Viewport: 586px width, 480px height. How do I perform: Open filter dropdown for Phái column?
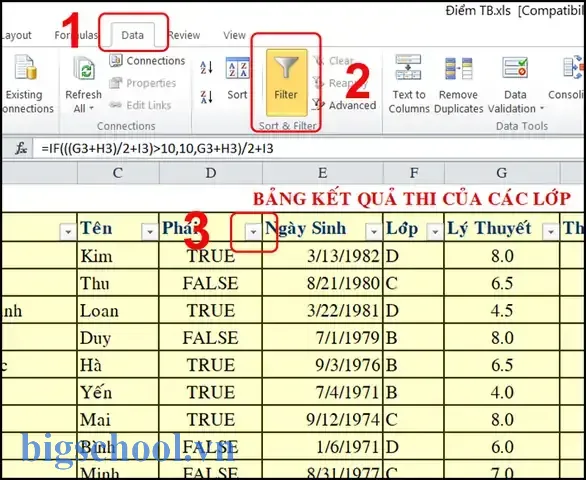pos(253,232)
